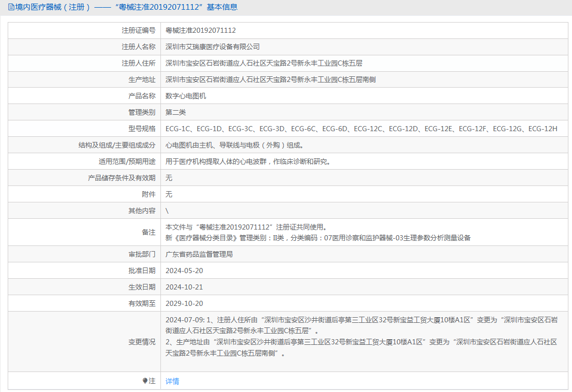Select remark line about 医疗器械分类目录

(x=318, y=238)
